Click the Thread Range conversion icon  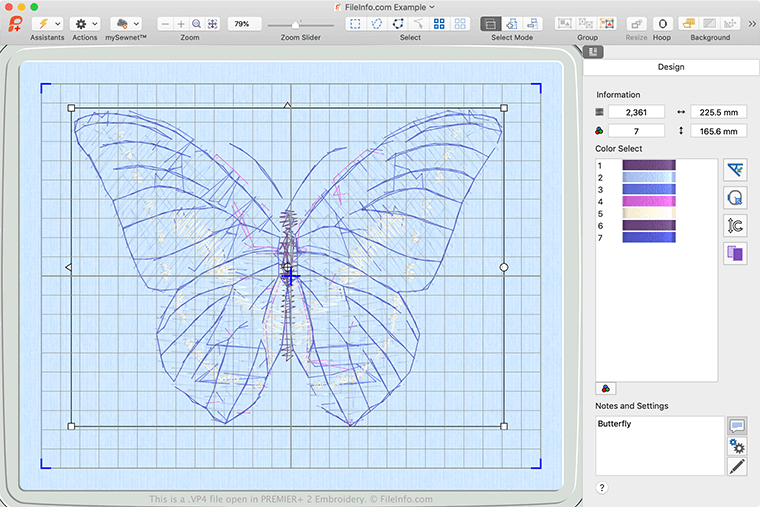pyautogui.click(x=735, y=198)
